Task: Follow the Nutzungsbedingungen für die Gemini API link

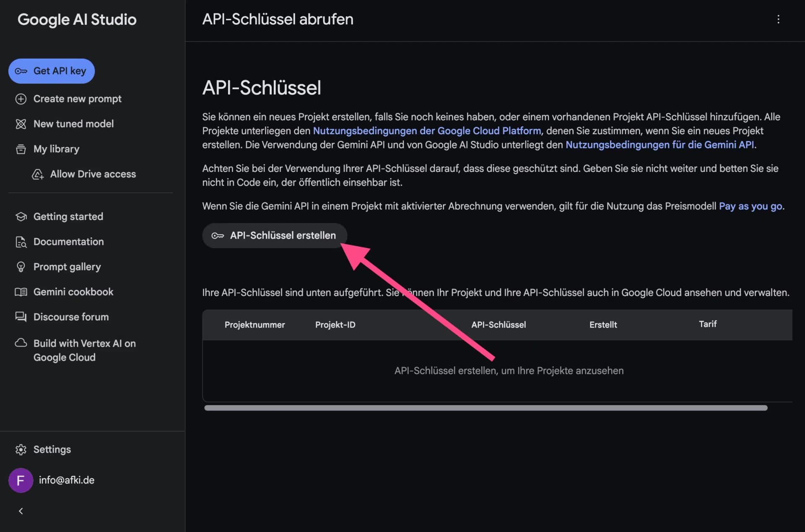Action: pos(660,145)
